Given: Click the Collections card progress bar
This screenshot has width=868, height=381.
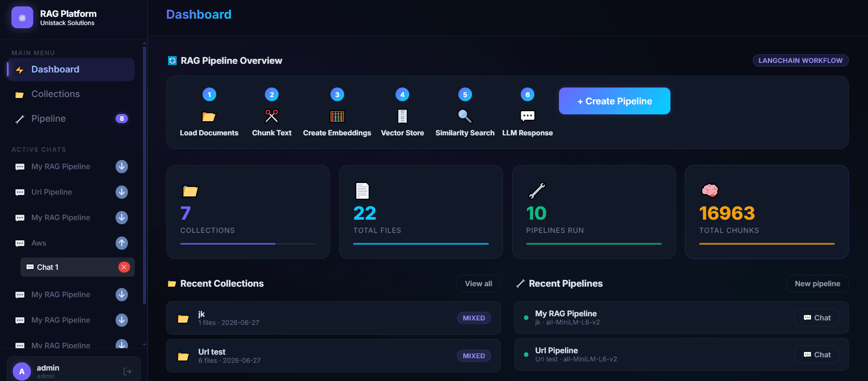Looking at the screenshot, I should click(x=248, y=244).
